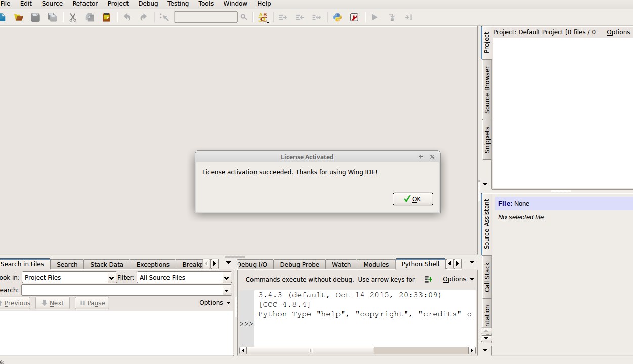Click the Outdent lines toolbar icon
Image resolution: width=633 pixels, height=364 pixels.
pyautogui.click(x=300, y=17)
